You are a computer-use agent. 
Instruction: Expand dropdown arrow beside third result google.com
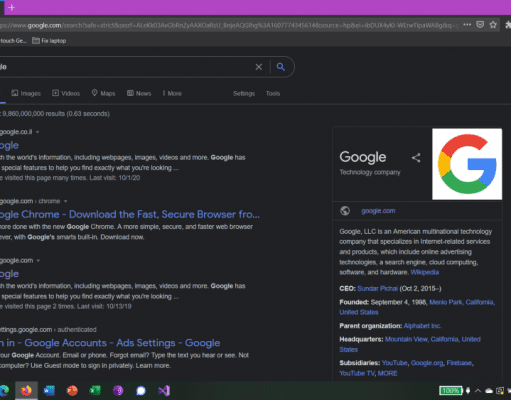[38, 261]
